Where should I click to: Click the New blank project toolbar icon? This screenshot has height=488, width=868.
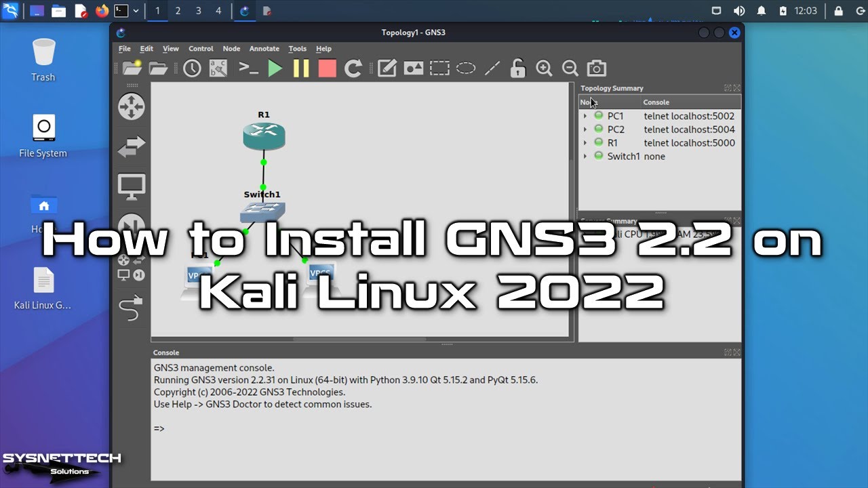[132, 68]
